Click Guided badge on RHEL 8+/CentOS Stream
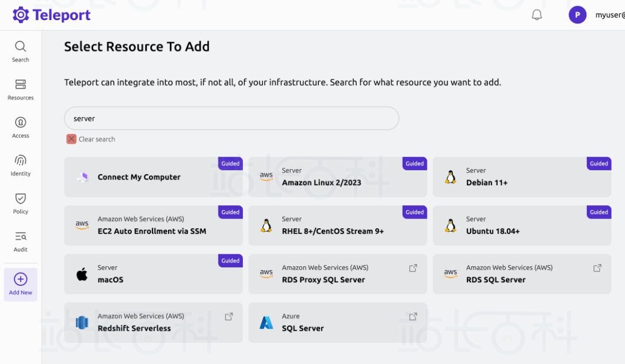This screenshot has height=364, width=625. click(x=414, y=212)
